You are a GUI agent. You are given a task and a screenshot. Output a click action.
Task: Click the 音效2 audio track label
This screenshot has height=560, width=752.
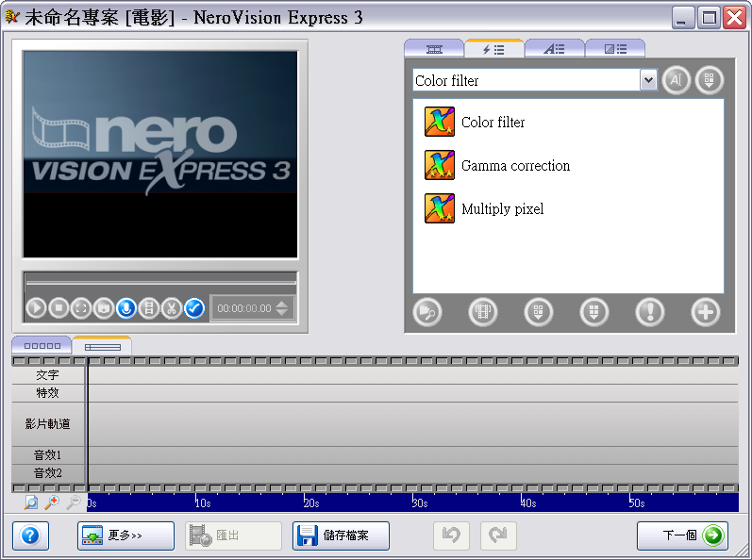[x=48, y=473]
